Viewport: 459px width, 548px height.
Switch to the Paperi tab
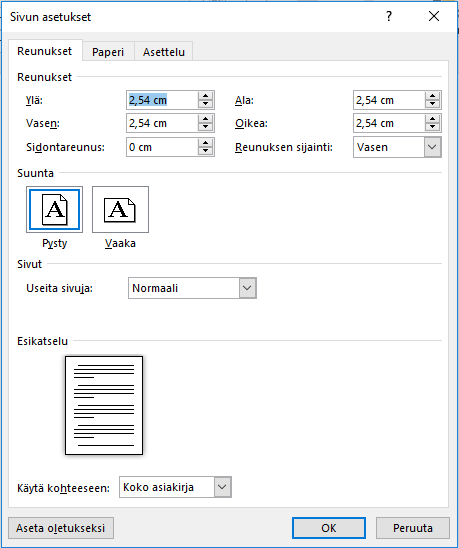[108, 52]
